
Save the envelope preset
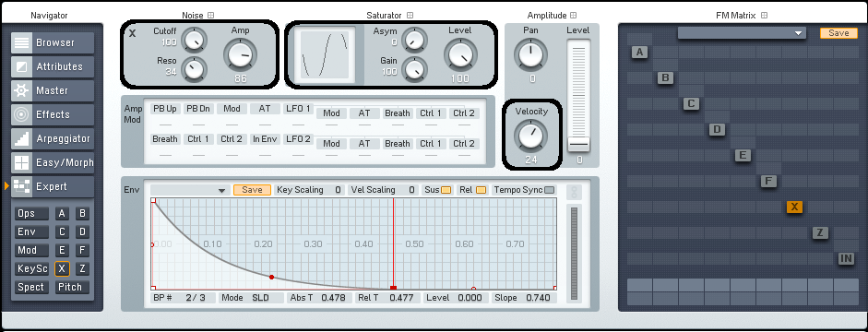pos(252,190)
